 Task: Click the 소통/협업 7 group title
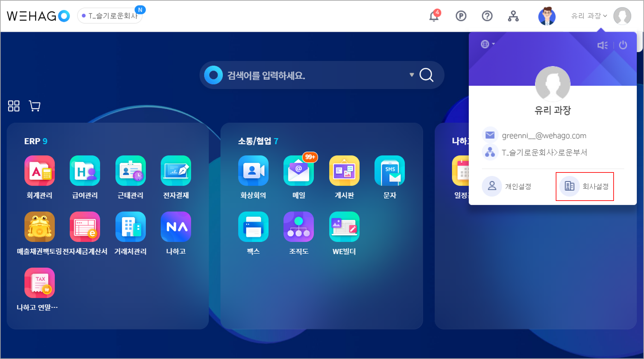pyautogui.click(x=258, y=141)
